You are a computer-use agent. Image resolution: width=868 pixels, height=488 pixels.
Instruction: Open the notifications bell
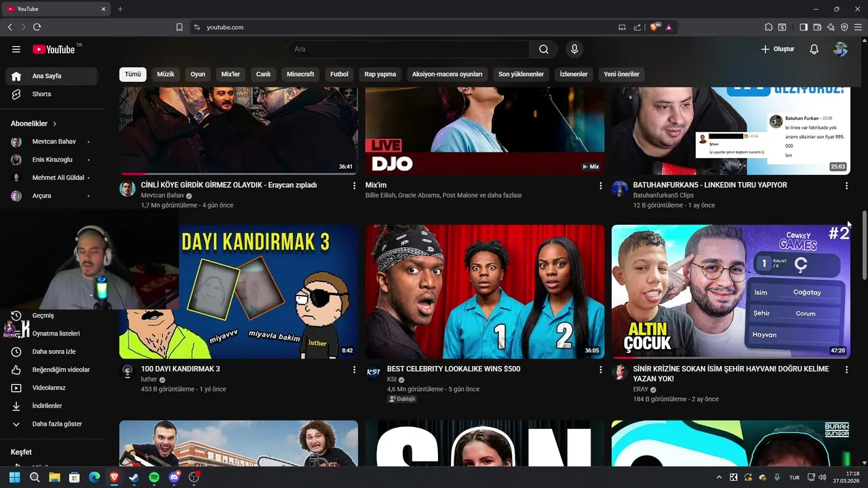(814, 49)
